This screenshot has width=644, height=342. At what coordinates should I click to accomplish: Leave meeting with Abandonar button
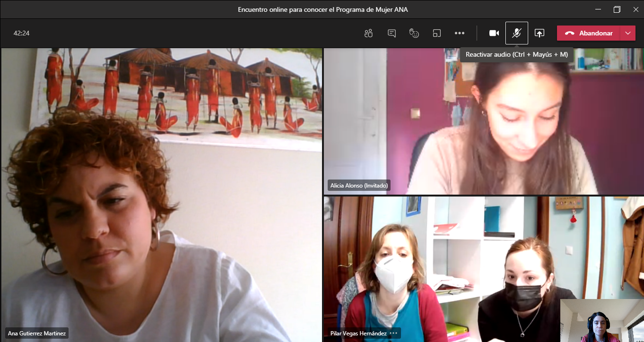(x=589, y=33)
